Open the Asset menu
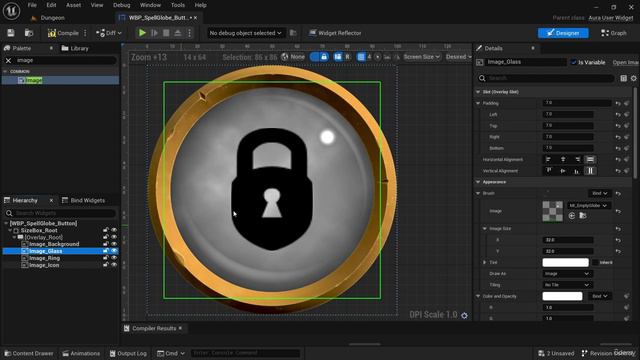640x360 pixels. pyautogui.click(x=73, y=5)
